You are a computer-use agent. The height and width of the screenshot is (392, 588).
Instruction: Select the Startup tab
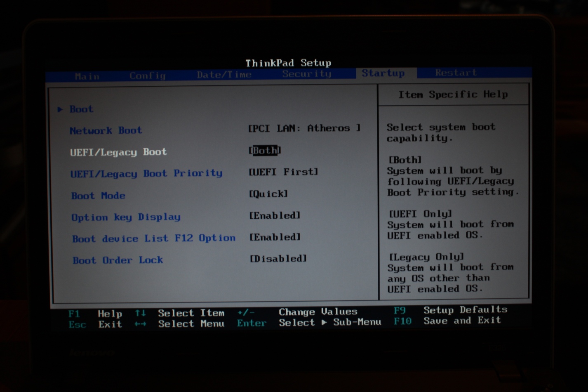point(383,73)
